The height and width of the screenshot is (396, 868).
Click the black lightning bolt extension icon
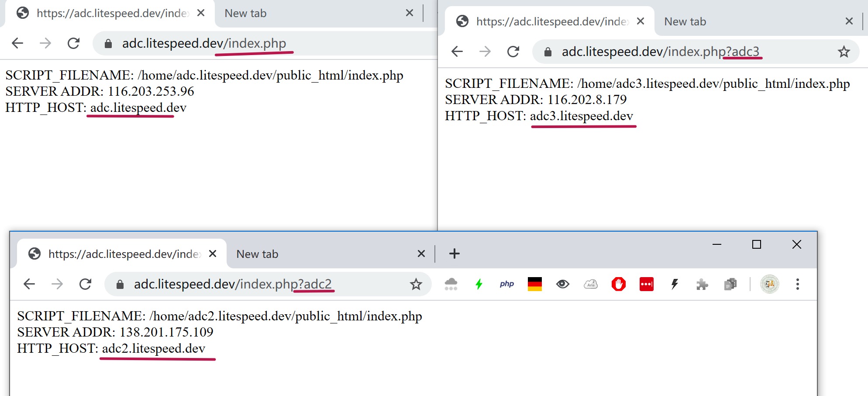[x=674, y=285]
